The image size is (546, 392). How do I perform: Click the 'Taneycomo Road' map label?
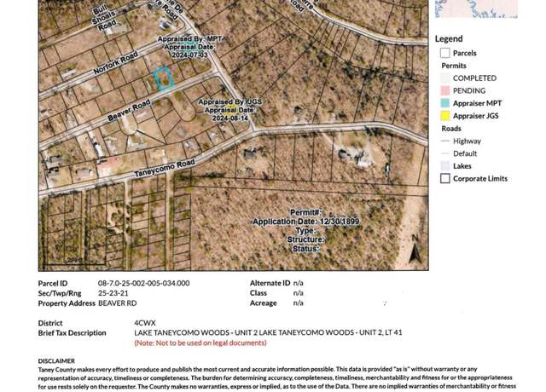click(x=165, y=168)
